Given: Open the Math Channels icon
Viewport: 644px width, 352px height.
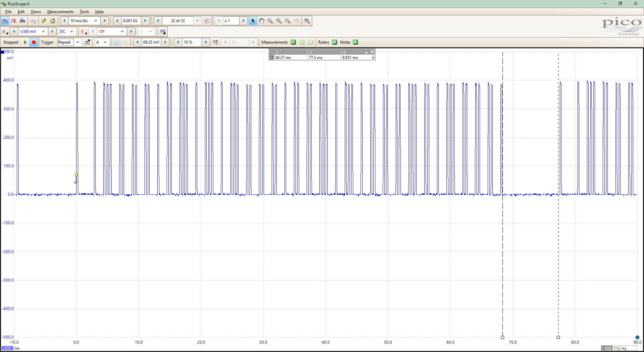Looking at the screenshot, I should 163,32.
